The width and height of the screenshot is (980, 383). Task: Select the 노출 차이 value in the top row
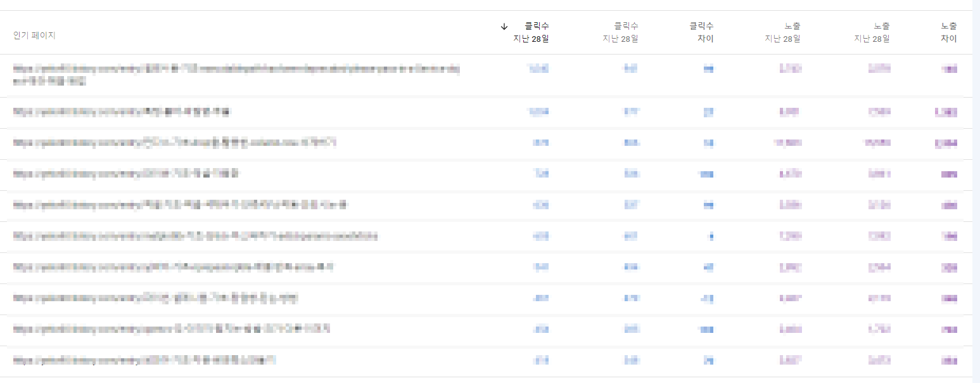click(x=949, y=68)
